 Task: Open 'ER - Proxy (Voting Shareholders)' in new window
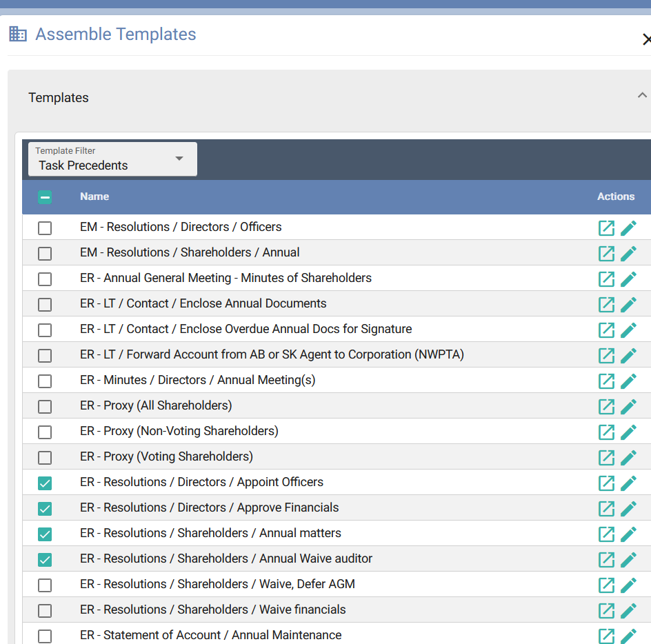pyautogui.click(x=606, y=458)
